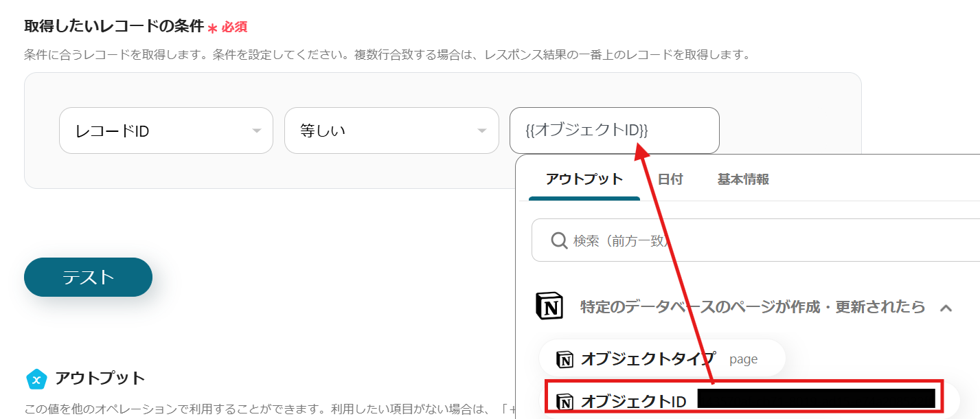Viewport: 980px width, 419px height.
Task: Open the レコードID field dropdown
Action: coord(166,131)
